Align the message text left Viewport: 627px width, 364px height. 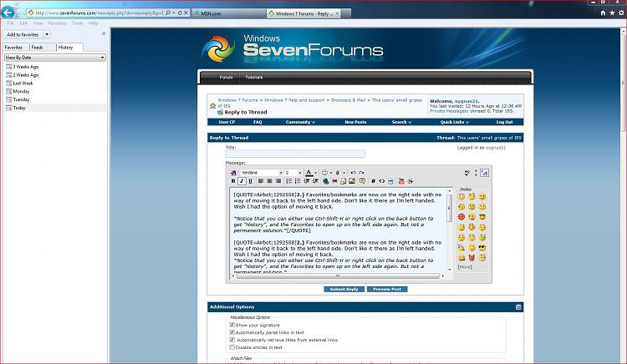pyautogui.click(x=261, y=181)
